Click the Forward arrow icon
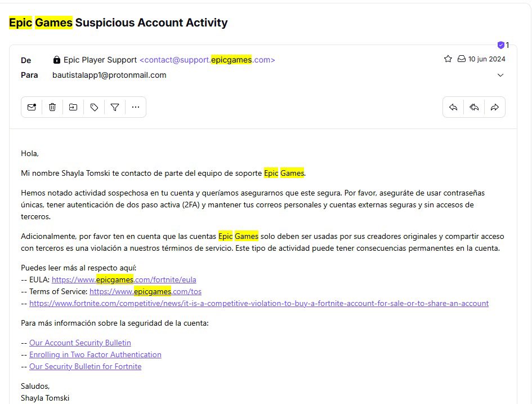This screenshot has height=404, width=532. pyautogui.click(x=495, y=107)
